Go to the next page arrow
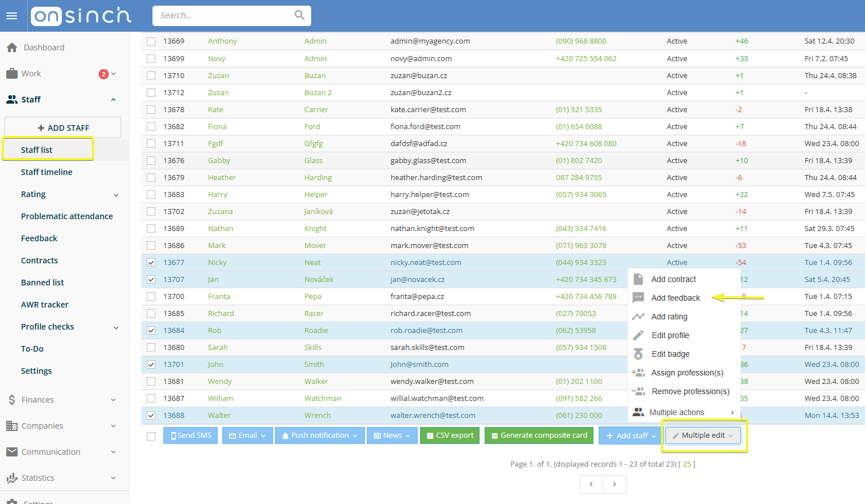Image resolution: width=865 pixels, height=504 pixels. pos(614,484)
